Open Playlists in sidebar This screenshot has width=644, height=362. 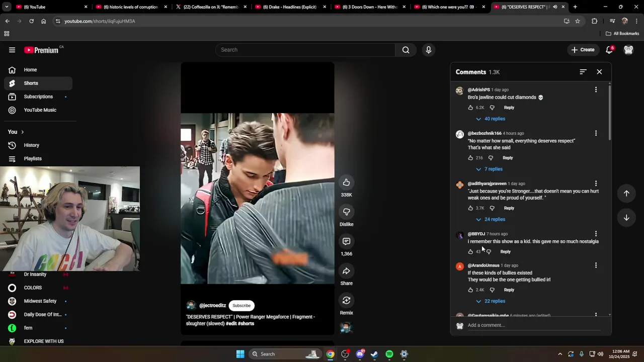point(38,158)
